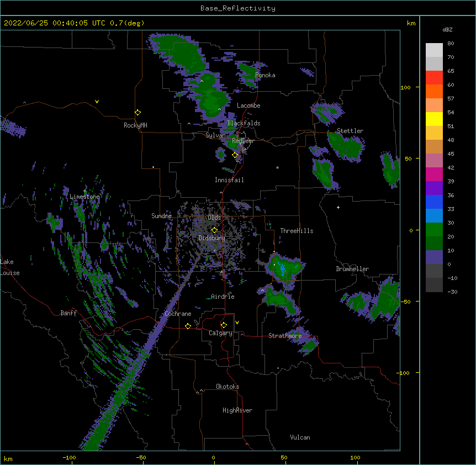Select the white asterisk marker east of Innisfail

(x=277, y=167)
